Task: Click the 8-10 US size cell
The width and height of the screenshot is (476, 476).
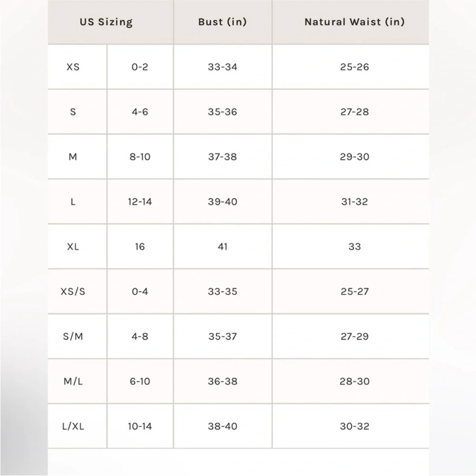Action: click(x=140, y=157)
